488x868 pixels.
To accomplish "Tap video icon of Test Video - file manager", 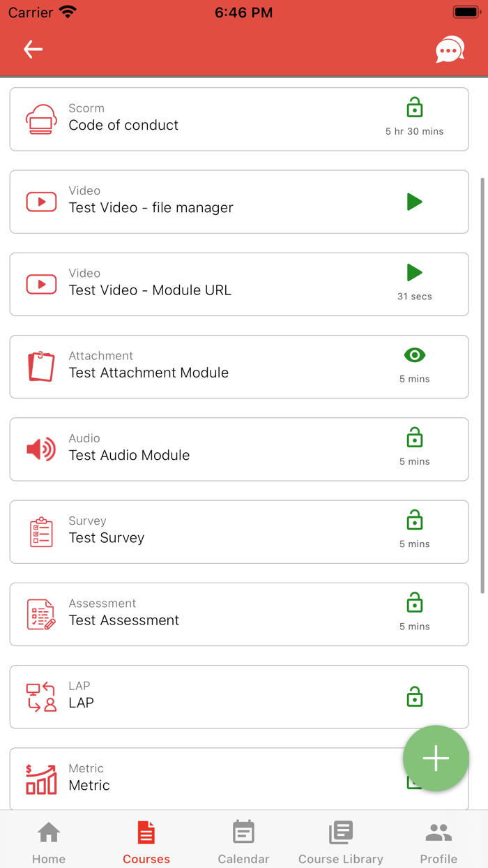I will pos(41,202).
